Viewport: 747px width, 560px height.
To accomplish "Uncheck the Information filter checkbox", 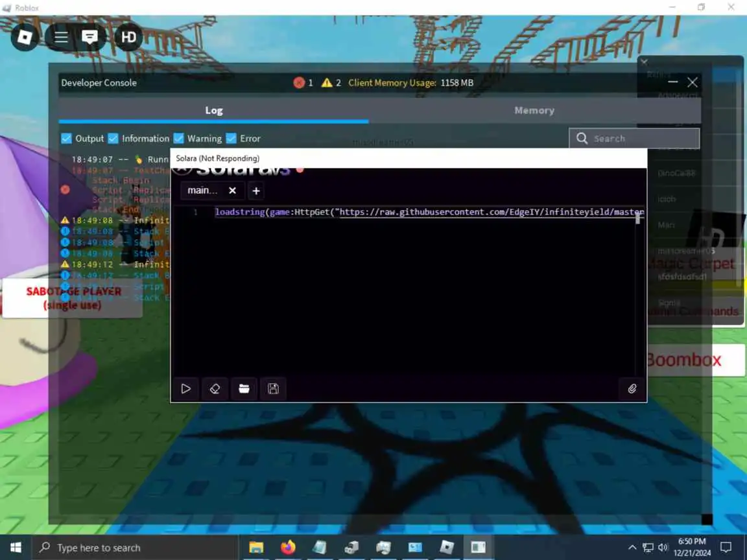I will pos(113,139).
